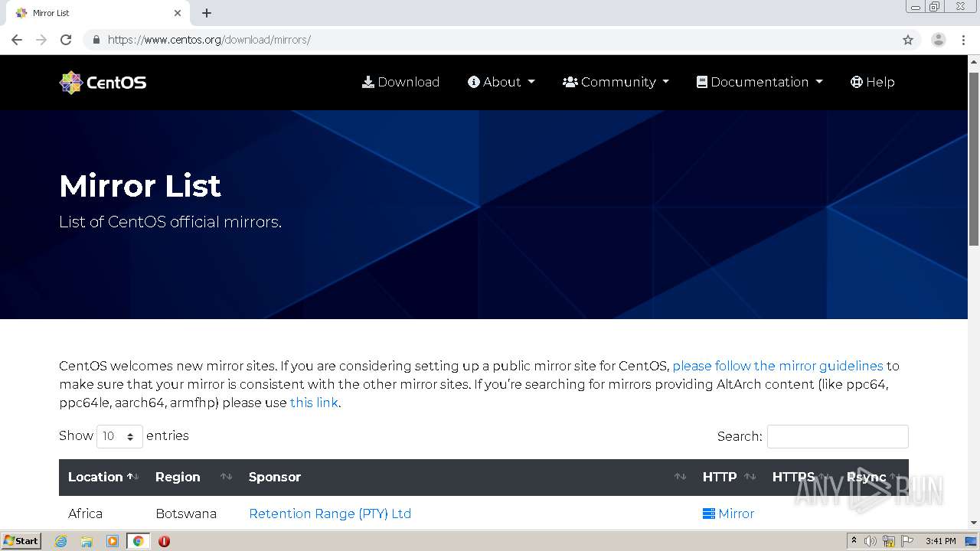Click the page vertical scrollbar thumb

click(974, 159)
